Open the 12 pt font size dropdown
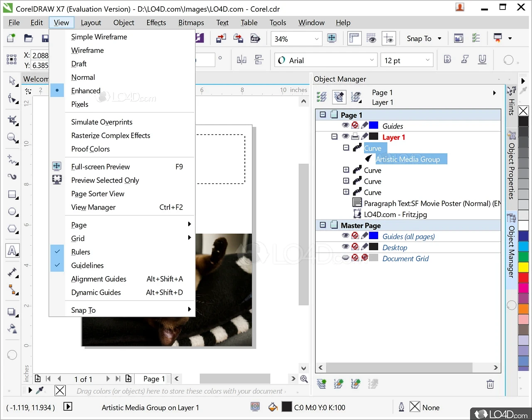Viewport: 532px width, 420px height. (428, 60)
